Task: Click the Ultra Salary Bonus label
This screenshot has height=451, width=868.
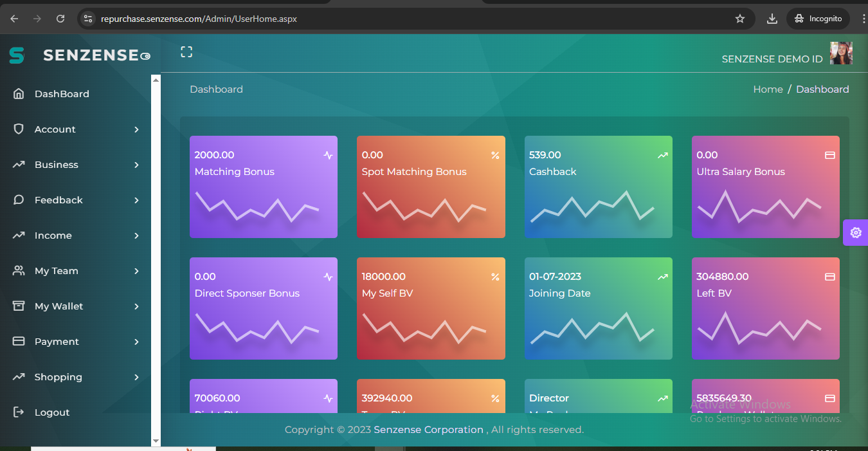Action: [741, 172]
